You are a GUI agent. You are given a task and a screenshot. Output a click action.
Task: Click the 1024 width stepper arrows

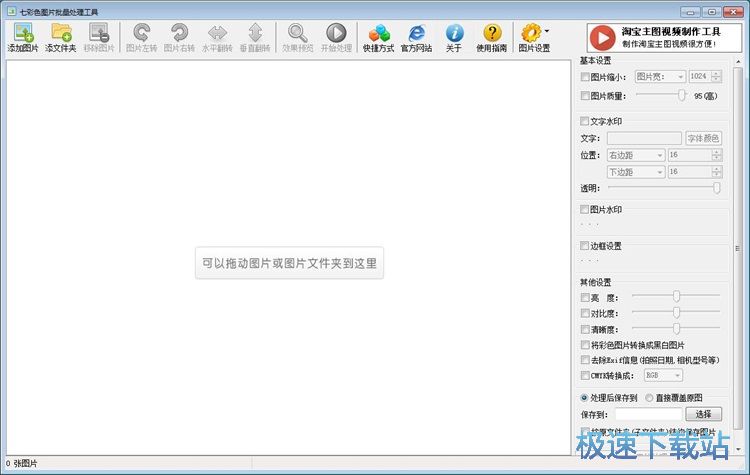716,77
